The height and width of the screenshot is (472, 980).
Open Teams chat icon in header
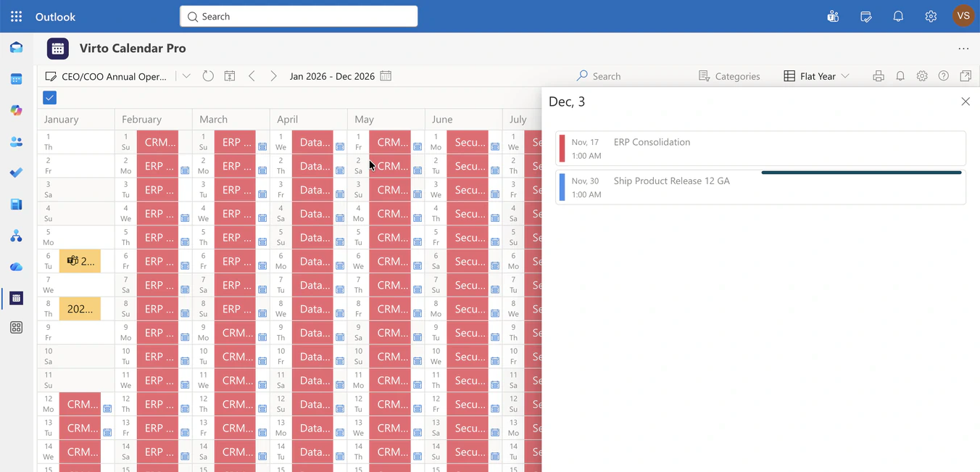(x=833, y=16)
